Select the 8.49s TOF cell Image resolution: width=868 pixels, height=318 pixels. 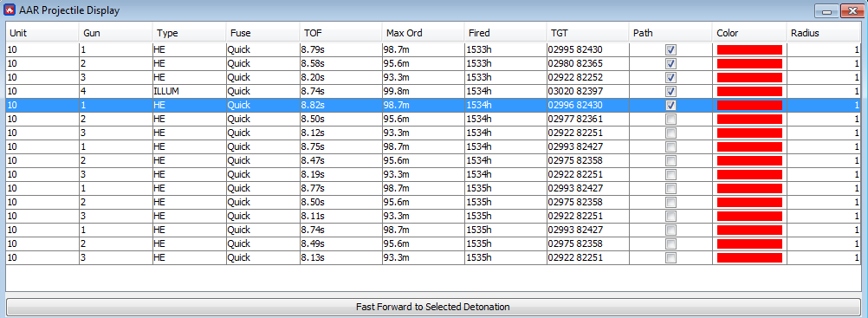pyautogui.click(x=340, y=243)
